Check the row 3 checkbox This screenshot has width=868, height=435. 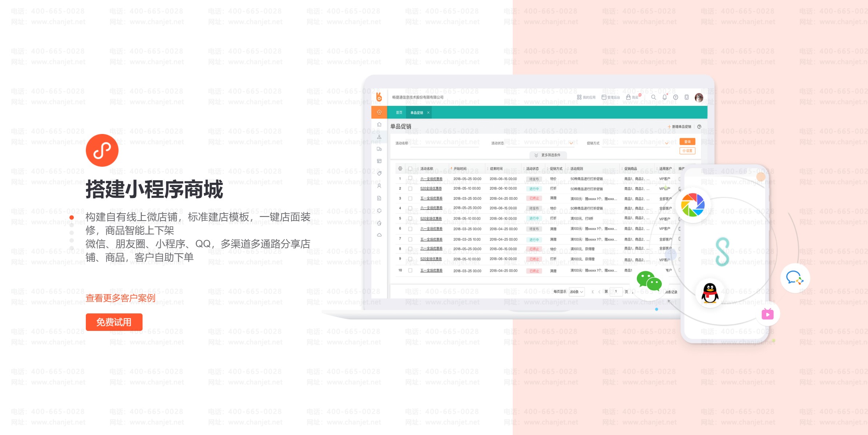(x=410, y=198)
